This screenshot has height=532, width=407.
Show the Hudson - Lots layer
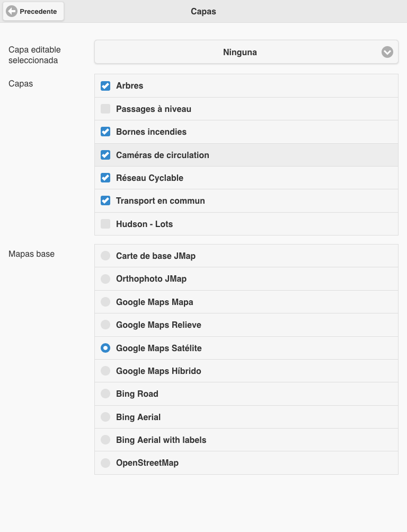[x=105, y=224]
